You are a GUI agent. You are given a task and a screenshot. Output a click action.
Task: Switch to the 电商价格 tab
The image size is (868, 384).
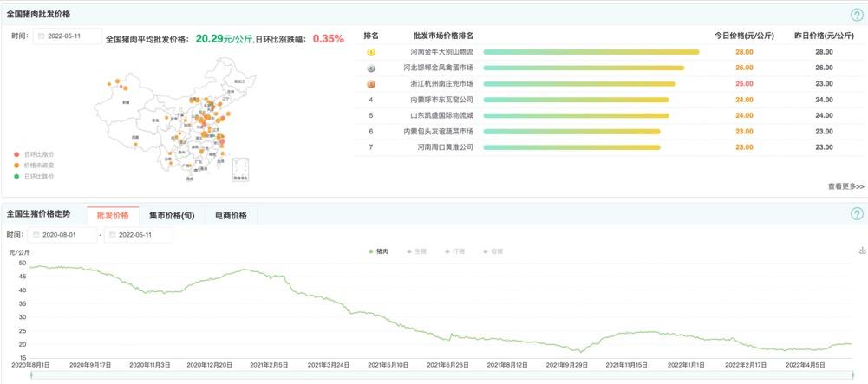pyautogui.click(x=231, y=215)
